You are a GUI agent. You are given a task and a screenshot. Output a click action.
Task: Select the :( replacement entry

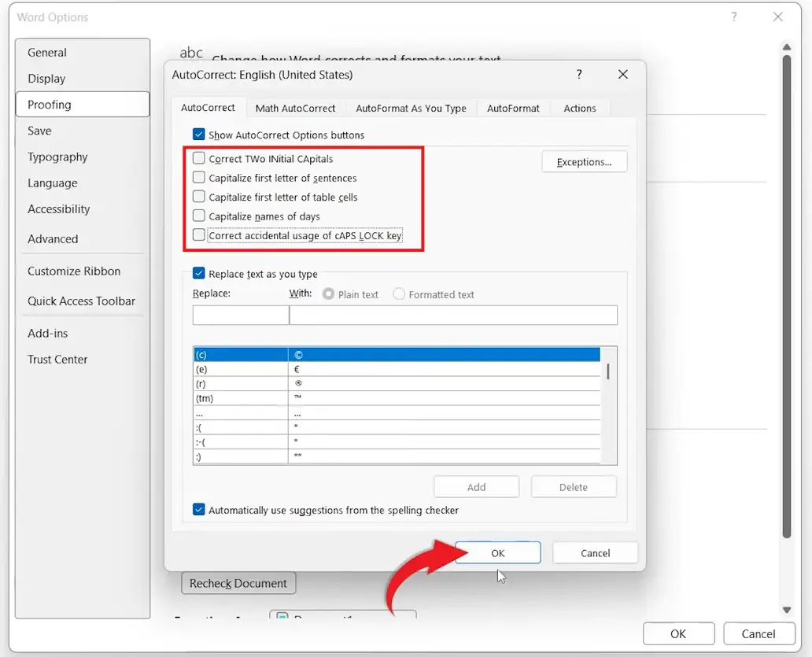397,427
